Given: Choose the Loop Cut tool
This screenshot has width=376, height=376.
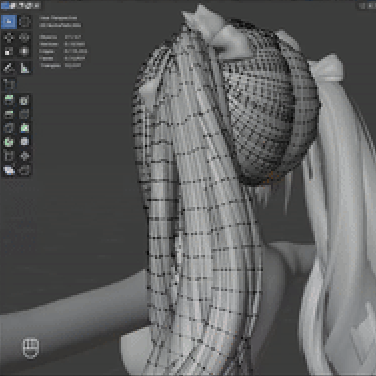Looking at the screenshot, I should (x=24, y=114).
